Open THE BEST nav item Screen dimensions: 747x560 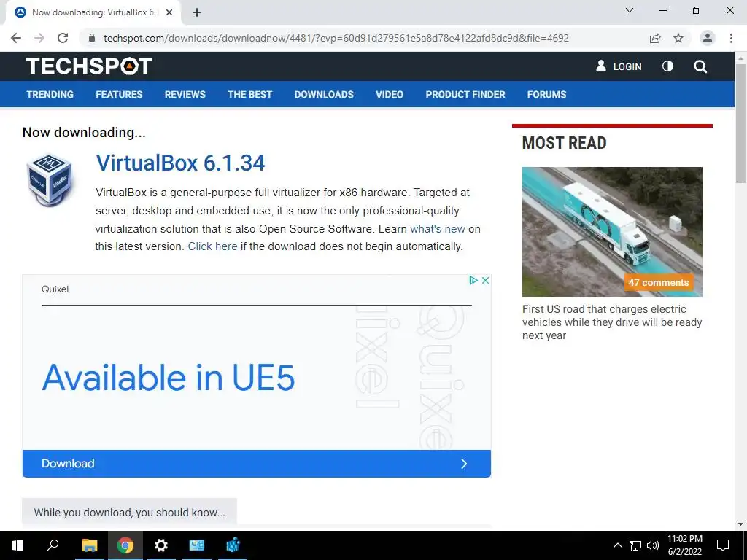pyautogui.click(x=249, y=94)
